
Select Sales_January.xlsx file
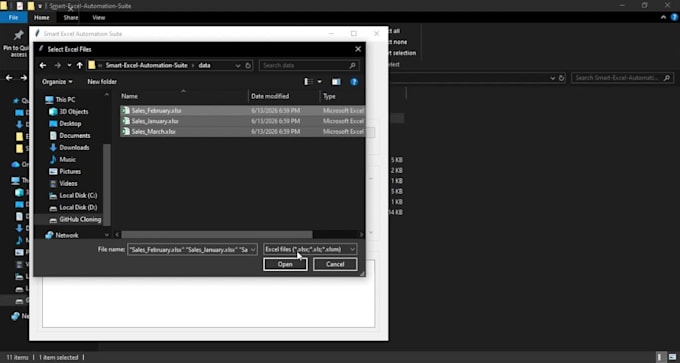tap(242, 121)
